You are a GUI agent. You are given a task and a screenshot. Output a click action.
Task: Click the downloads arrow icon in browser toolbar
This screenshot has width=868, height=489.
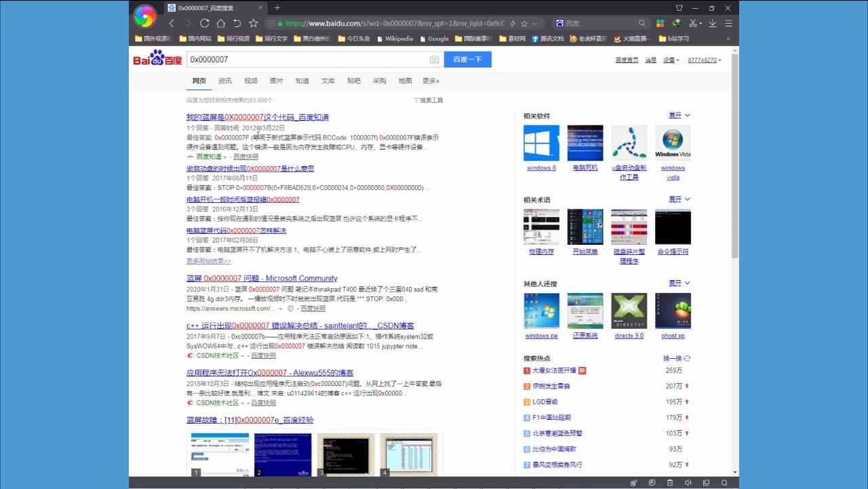pyautogui.click(x=712, y=22)
